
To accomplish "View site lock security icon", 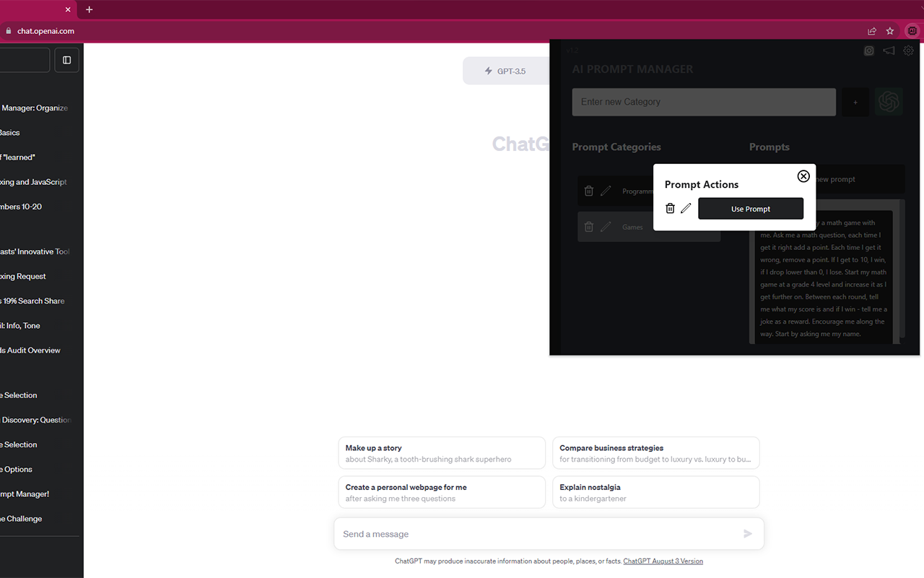I will point(9,31).
